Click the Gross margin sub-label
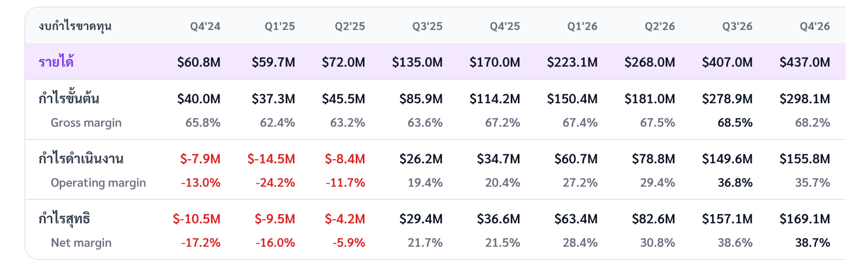This screenshot has width=868, height=262. pyautogui.click(x=86, y=123)
